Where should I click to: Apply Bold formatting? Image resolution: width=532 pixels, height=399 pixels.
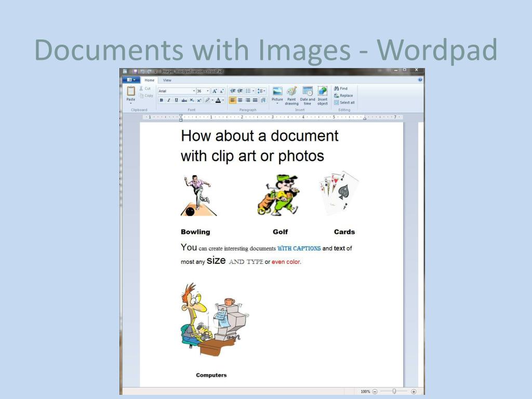[x=162, y=100]
